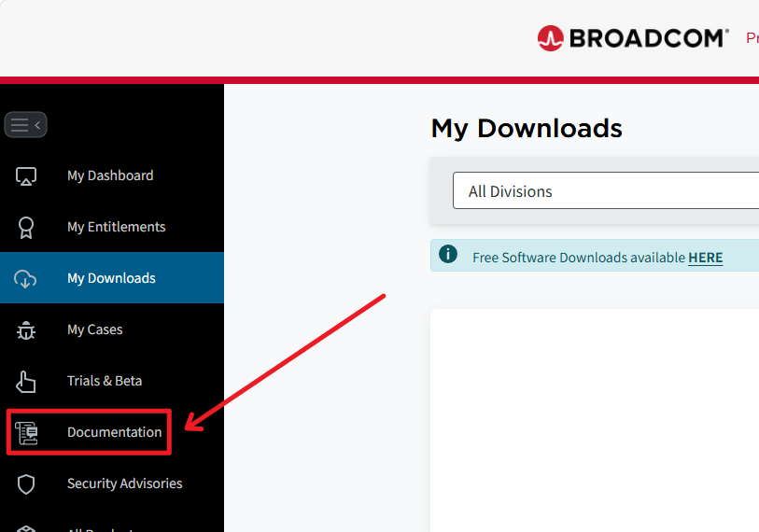Click the Documentation scroll icon
Viewport: 759px width, 532px height.
26,433
